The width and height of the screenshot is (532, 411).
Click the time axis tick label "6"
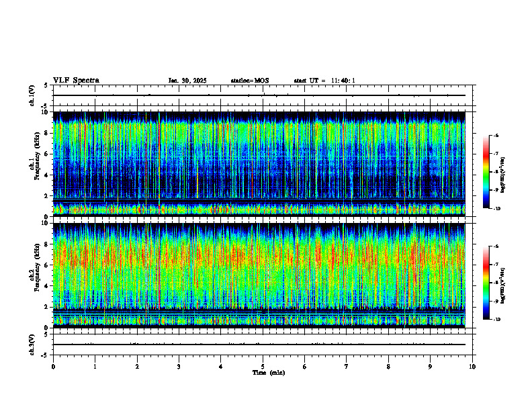coord(305,367)
